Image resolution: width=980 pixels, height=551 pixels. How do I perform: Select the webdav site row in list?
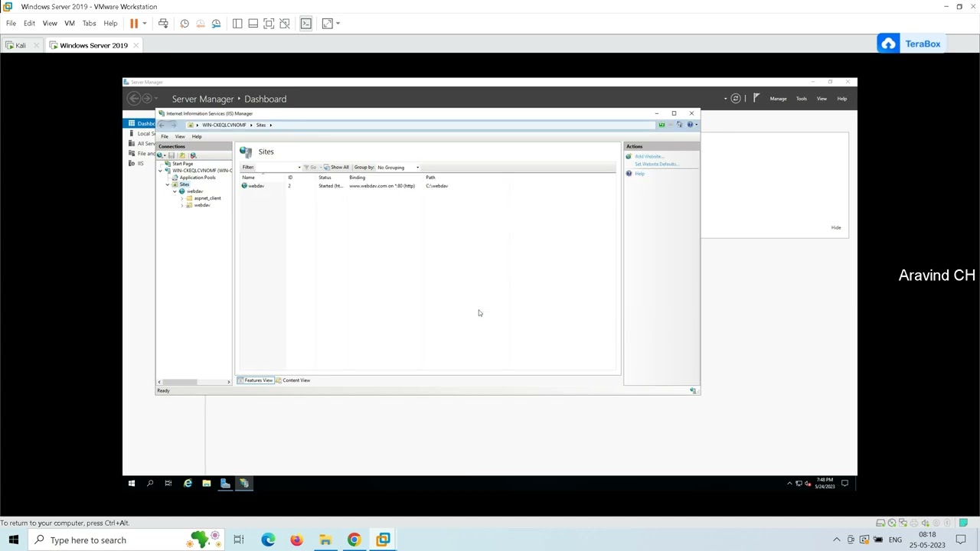(427, 186)
